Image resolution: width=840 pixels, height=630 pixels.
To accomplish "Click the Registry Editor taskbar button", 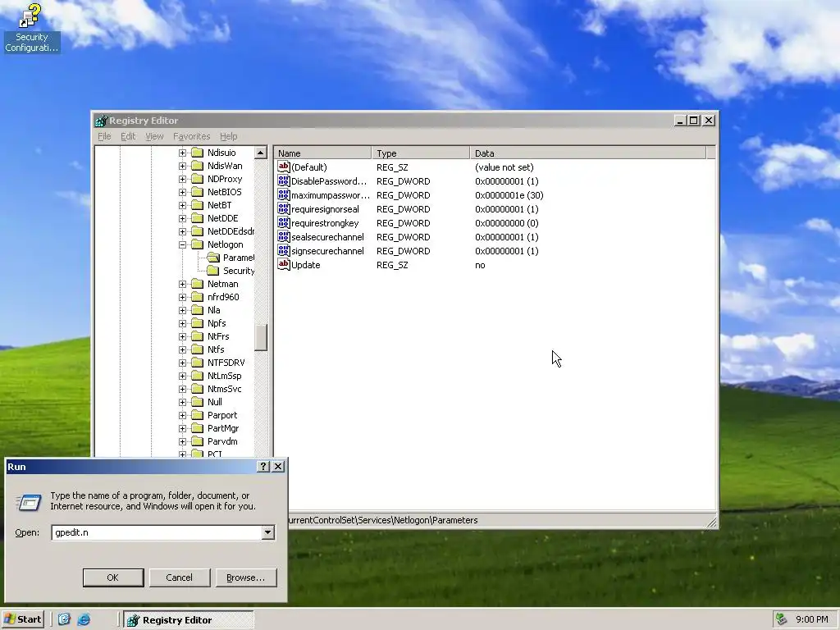I will pos(188,620).
